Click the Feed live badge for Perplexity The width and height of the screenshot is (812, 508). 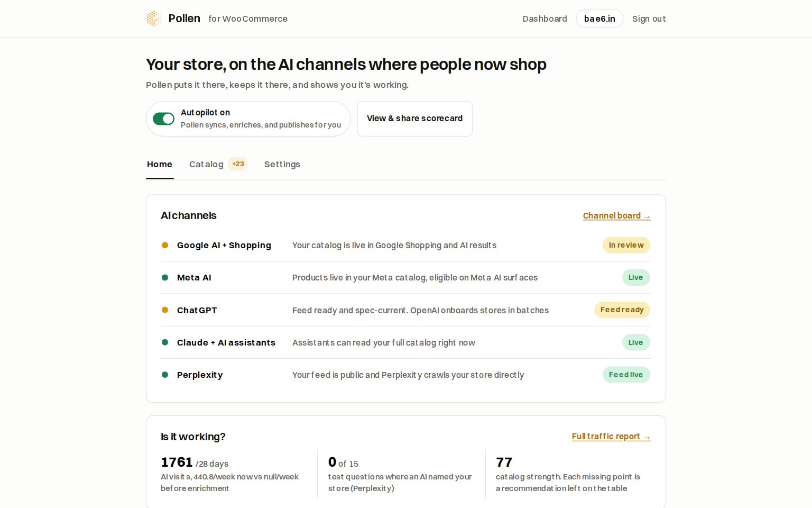coord(626,375)
